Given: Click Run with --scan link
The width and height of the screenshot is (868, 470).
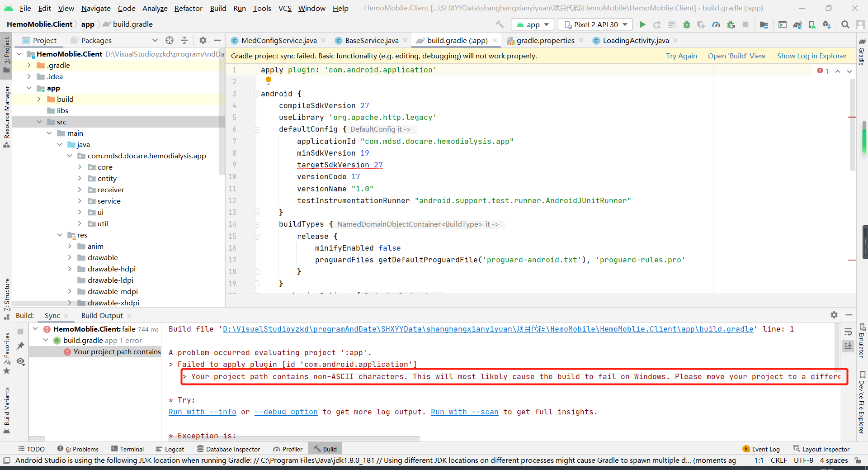Looking at the screenshot, I should tap(464, 412).
